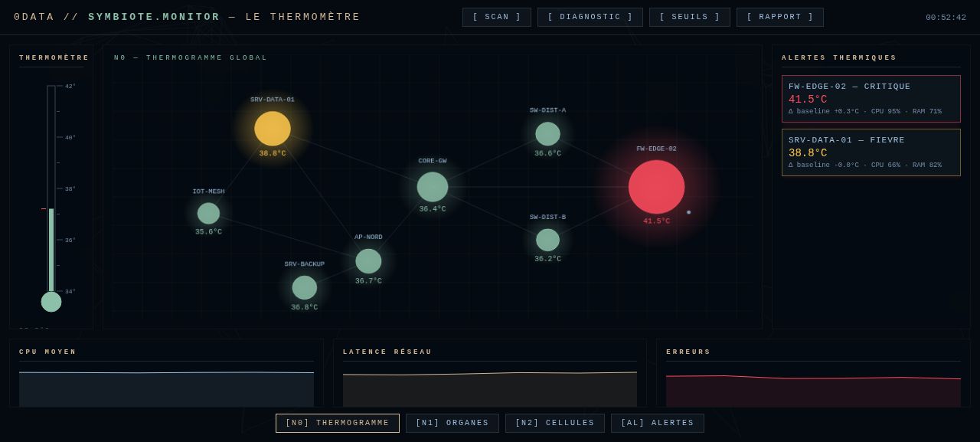
Task: Click the clock 00:52:42
Action: pos(946,18)
